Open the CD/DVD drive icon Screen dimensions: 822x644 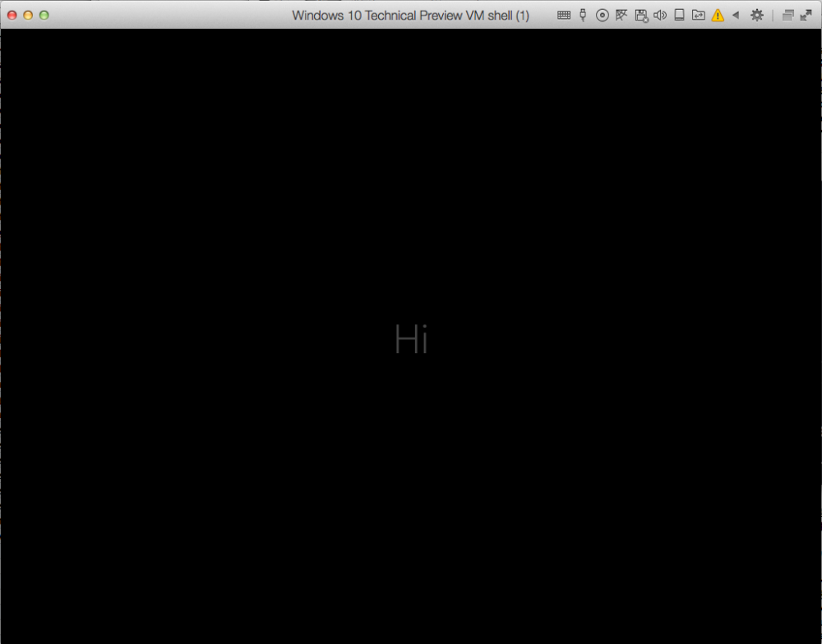[603, 15]
